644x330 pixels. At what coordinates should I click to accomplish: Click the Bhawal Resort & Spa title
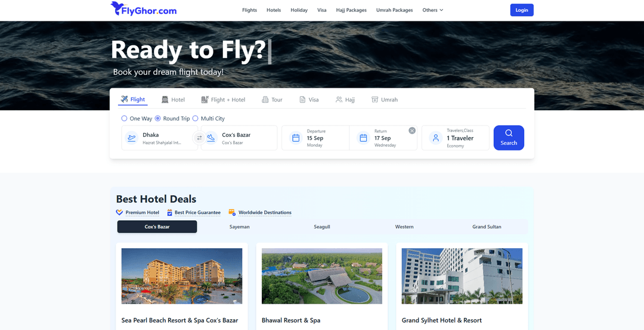click(291, 320)
